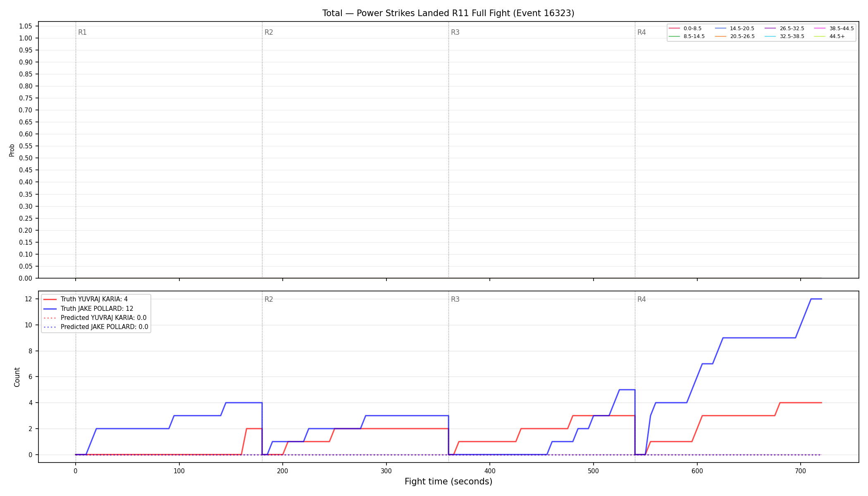Click the '12' tick on the Count axis
This screenshot has width=868, height=496.
(x=28, y=299)
